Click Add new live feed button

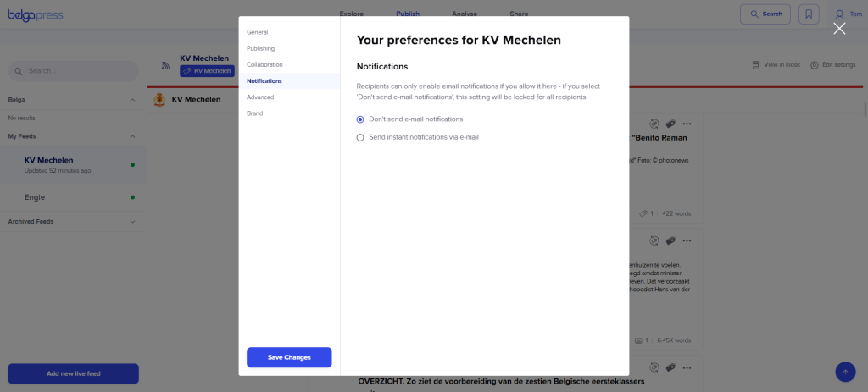click(73, 373)
